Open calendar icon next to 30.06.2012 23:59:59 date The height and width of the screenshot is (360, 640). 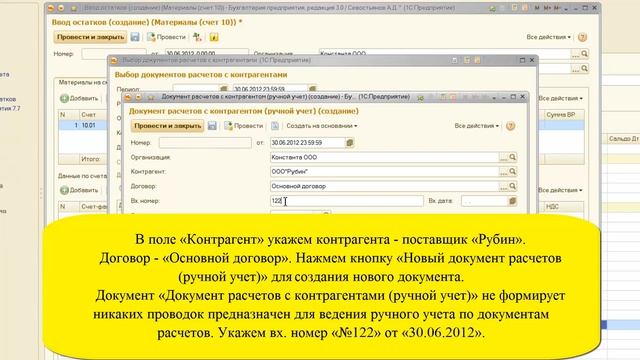(350, 143)
